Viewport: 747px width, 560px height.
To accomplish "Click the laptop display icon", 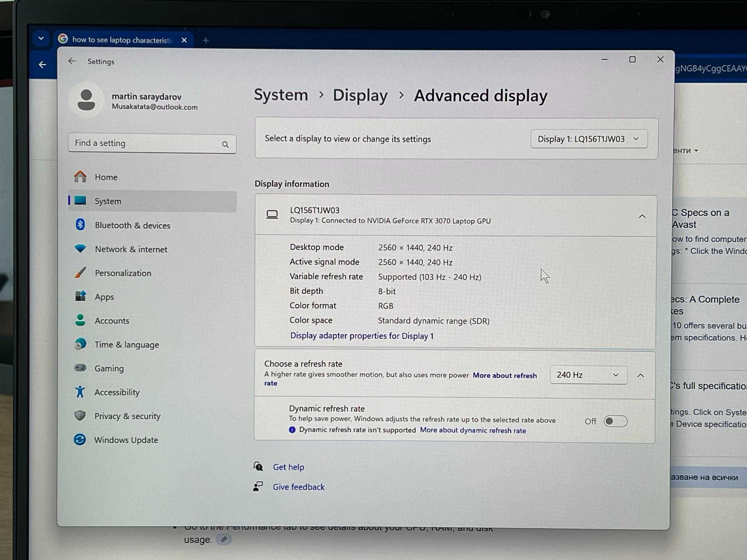I will [272, 215].
